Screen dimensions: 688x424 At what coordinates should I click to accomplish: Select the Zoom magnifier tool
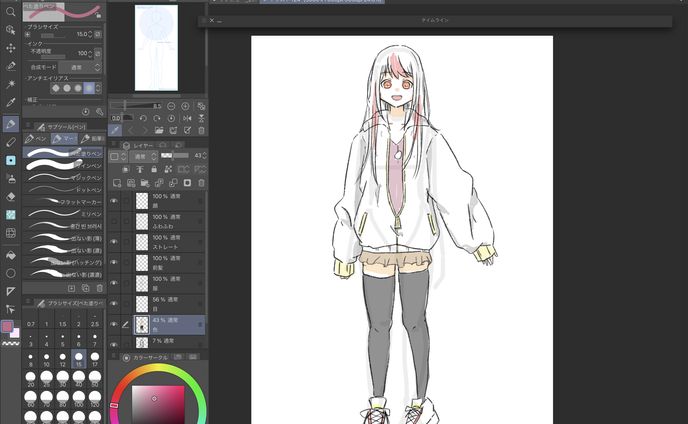(11, 11)
